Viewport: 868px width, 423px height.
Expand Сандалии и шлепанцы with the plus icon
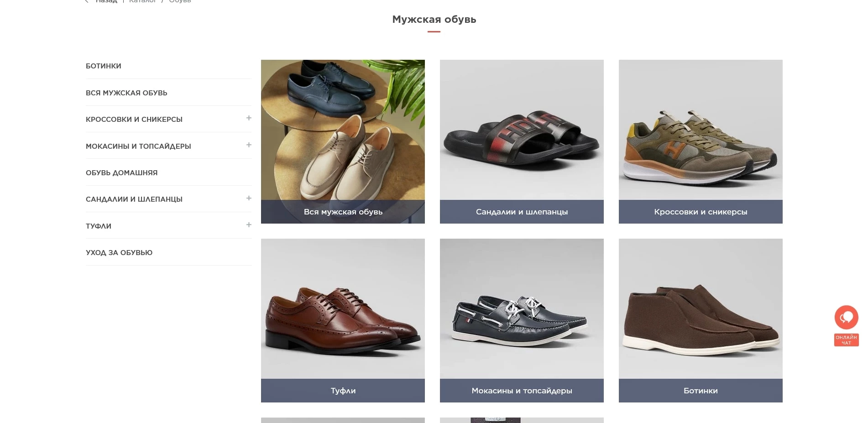(x=249, y=198)
